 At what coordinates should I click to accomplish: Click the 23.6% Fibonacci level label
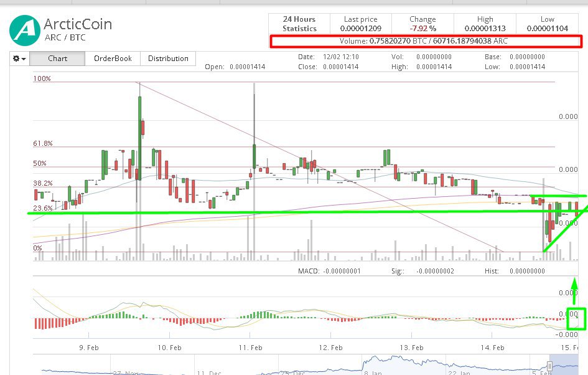(x=43, y=208)
